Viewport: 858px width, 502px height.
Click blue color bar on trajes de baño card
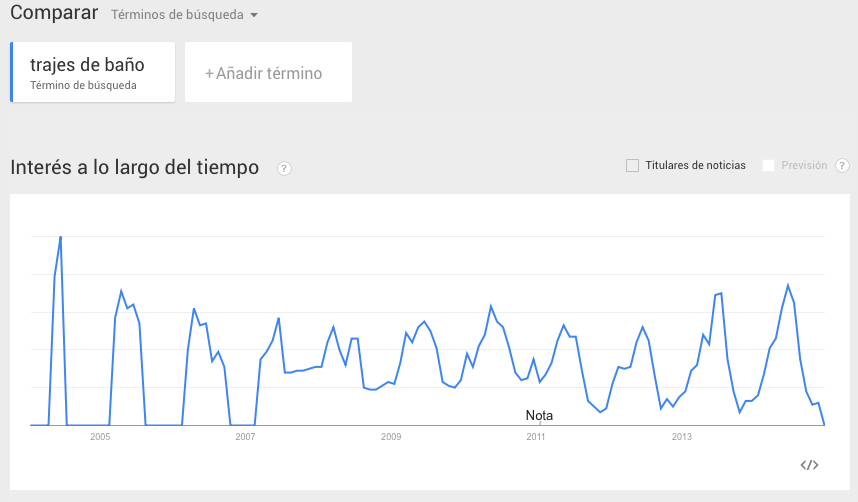tap(11, 72)
